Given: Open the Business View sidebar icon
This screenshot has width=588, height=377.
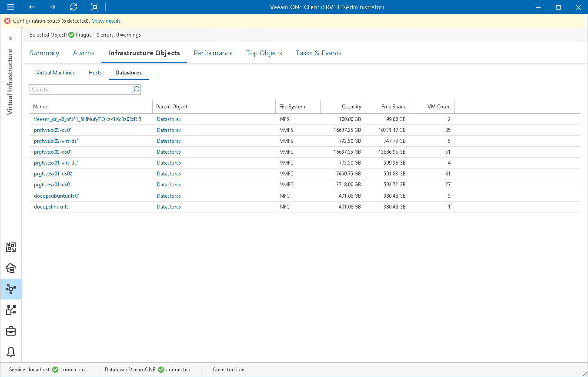Looking at the screenshot, I should click(x=11, y=310).
